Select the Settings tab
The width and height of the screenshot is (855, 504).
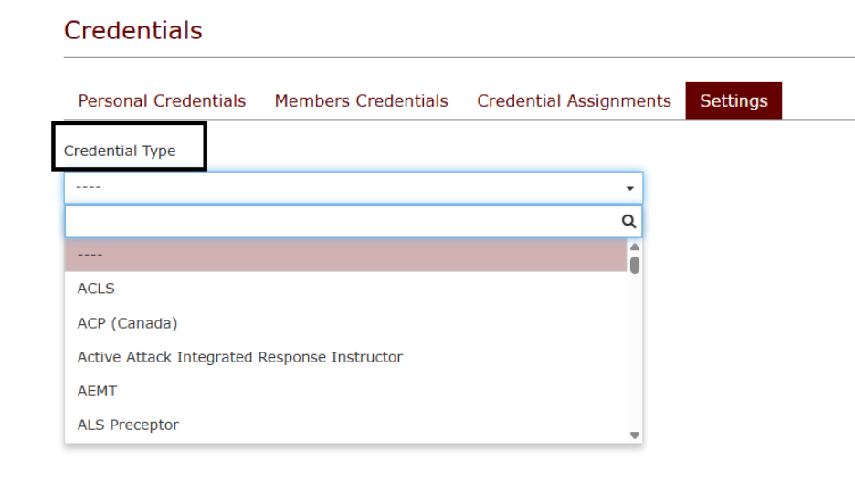[x=734, y=100]
